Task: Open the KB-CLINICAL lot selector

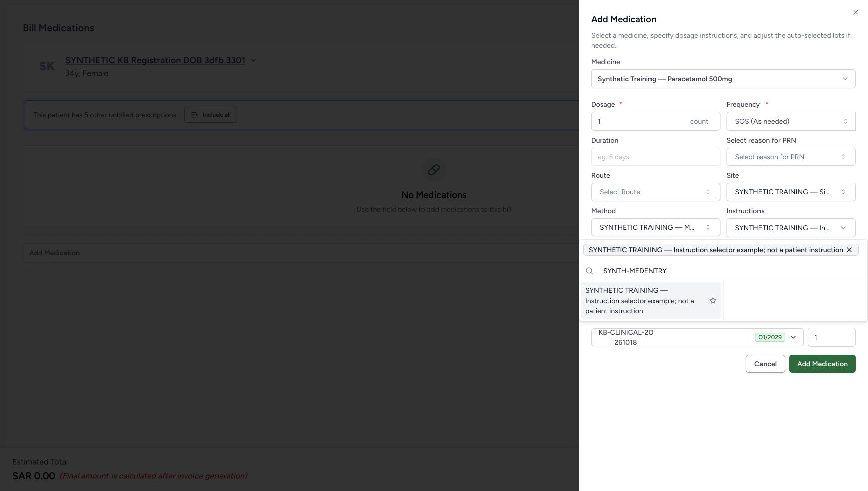Action: [x=697, y=337]
